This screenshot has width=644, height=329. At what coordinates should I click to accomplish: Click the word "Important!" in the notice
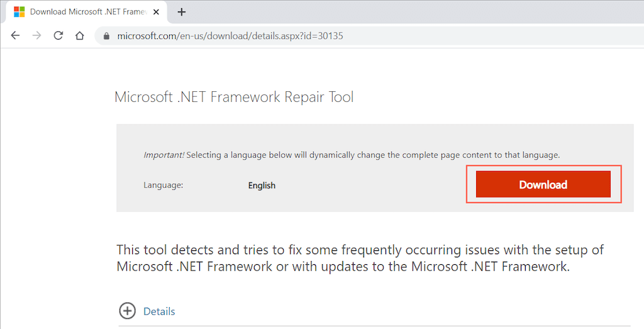pos(164,155)
